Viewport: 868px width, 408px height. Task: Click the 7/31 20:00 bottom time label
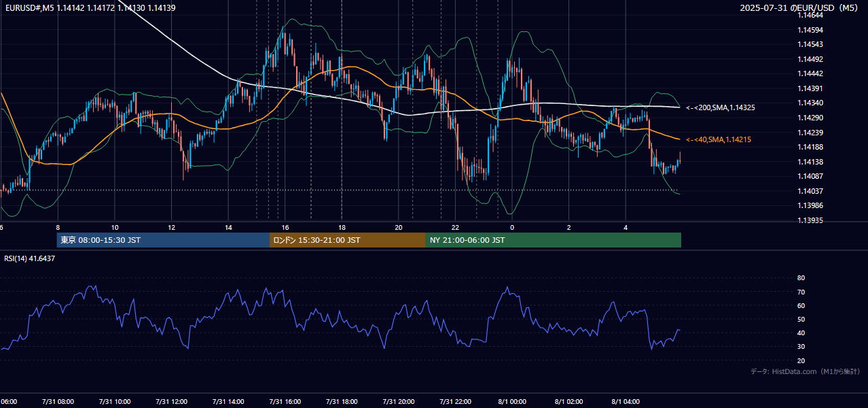(x=399, y=402)
